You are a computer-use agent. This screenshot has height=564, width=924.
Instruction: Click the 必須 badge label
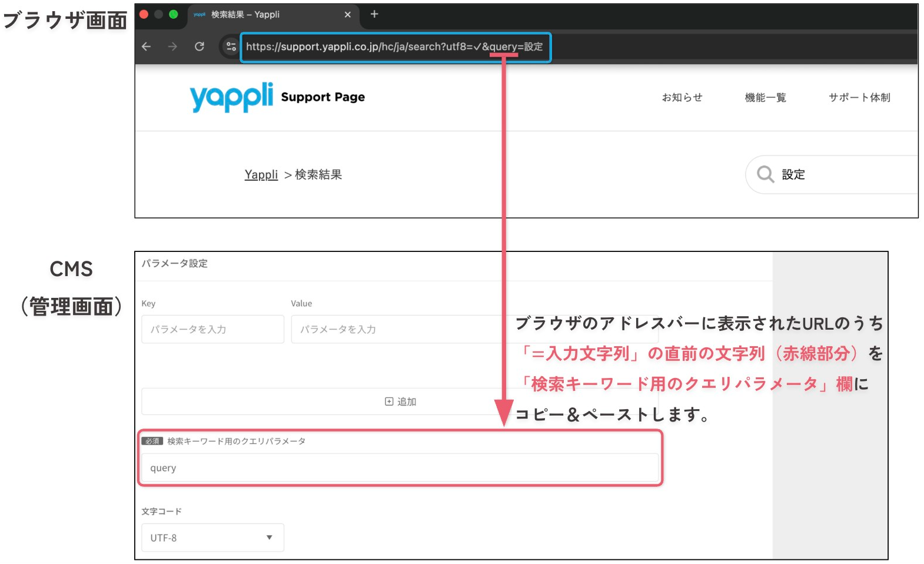[x=152, y=441]
